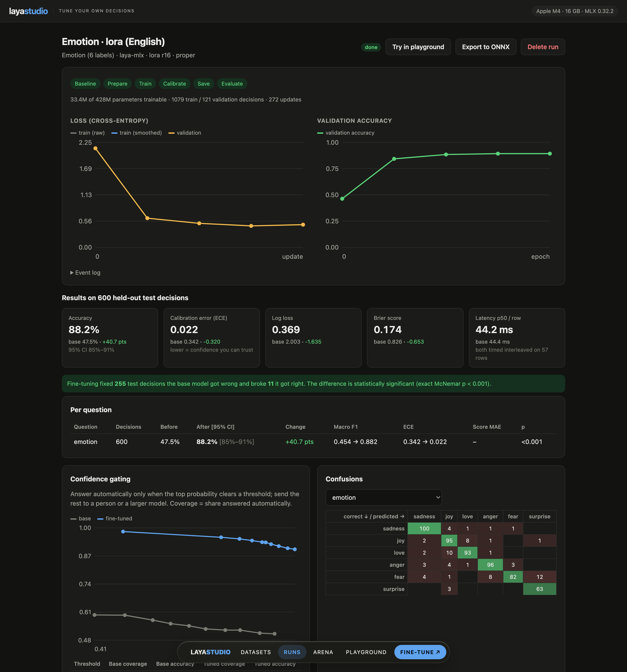This screenshot has height=672, width=627.
Task: Click Try in playground button
Action: (418, 47)
